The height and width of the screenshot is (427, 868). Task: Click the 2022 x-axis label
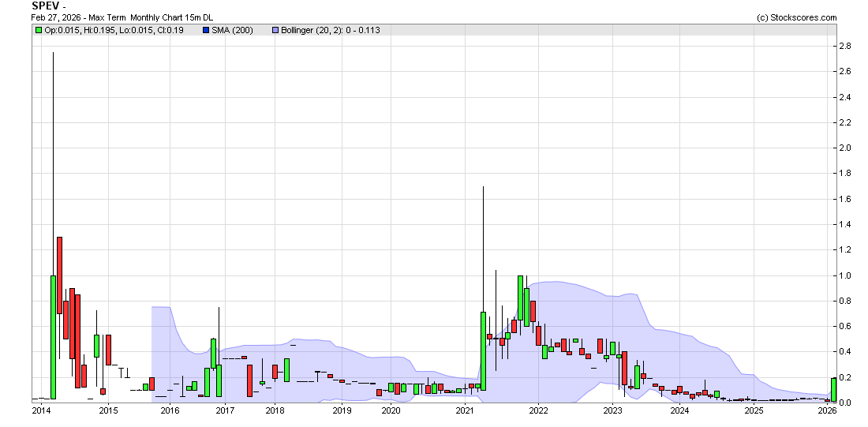pos(538,410)
